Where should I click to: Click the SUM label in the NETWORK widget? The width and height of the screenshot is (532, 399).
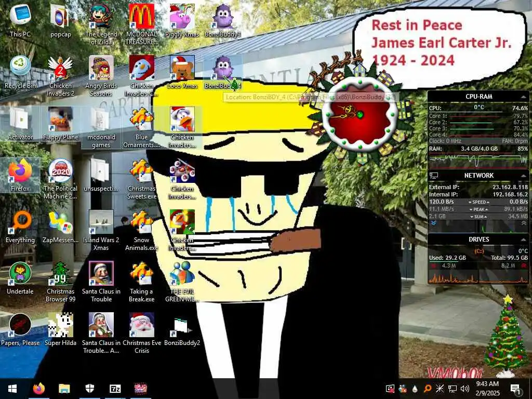coord(478,217)
